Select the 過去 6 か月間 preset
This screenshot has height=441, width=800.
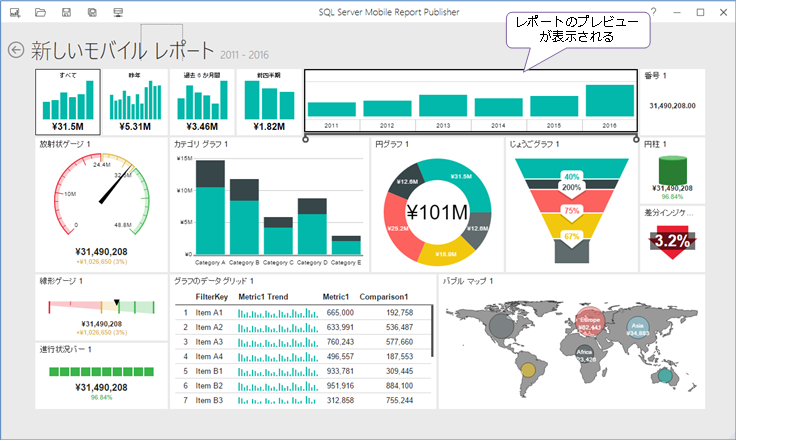click(202, 102)
